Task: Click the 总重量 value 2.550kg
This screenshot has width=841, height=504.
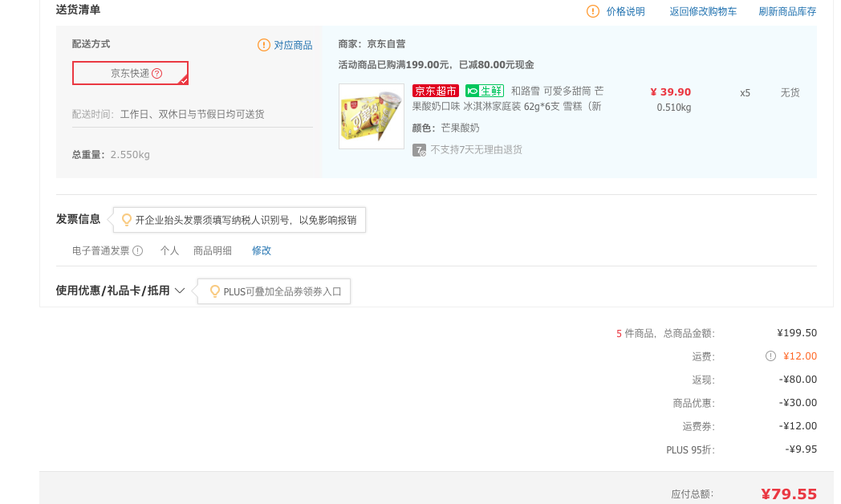Action: tap(130, 154)
